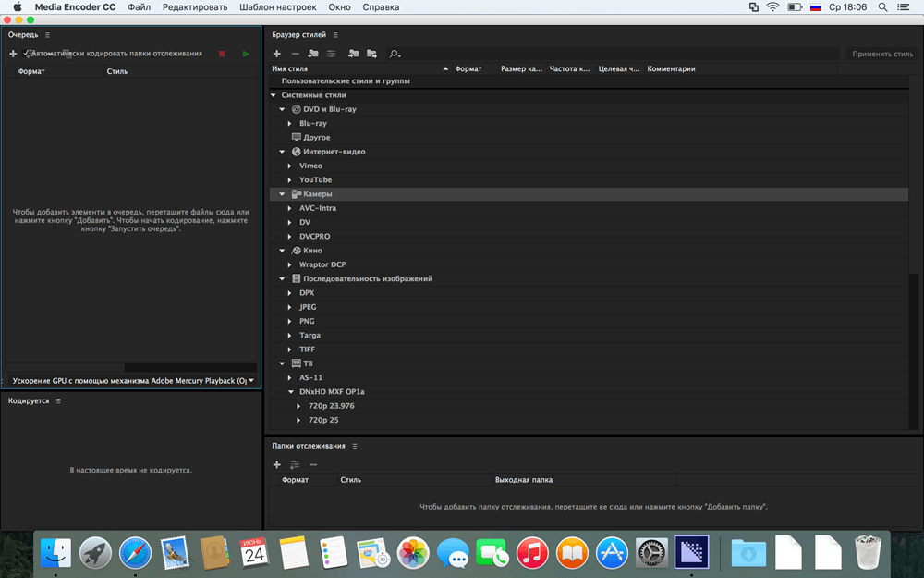The height and width of the screenshot is (578, 924).
Task: Collapse the DNxHD MXF OP1a group
Action: [x=290, y=391]
